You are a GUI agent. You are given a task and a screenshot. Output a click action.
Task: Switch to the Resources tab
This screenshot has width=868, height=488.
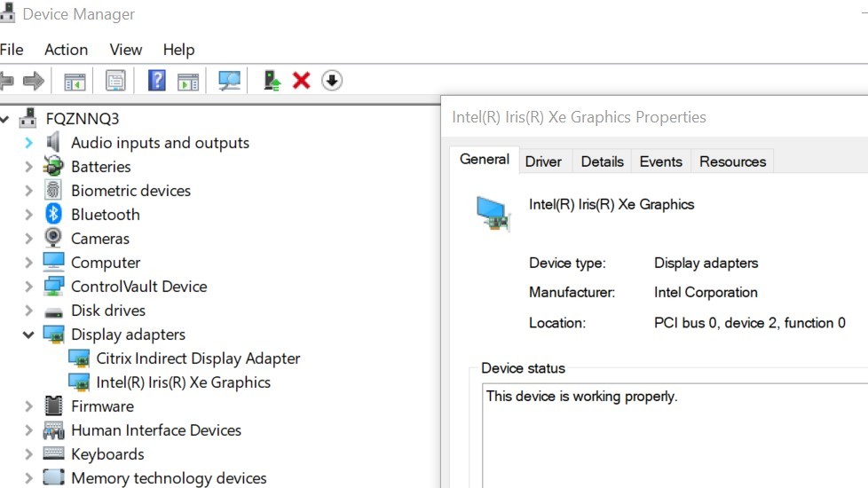(x=733, y=161)
